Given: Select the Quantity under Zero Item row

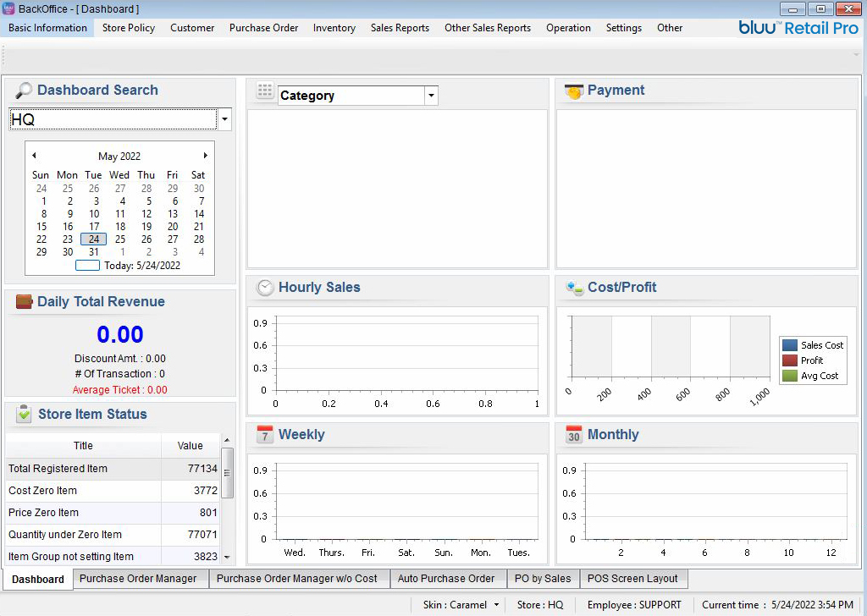Looking at the screenshot, I should tap(113, 535).
